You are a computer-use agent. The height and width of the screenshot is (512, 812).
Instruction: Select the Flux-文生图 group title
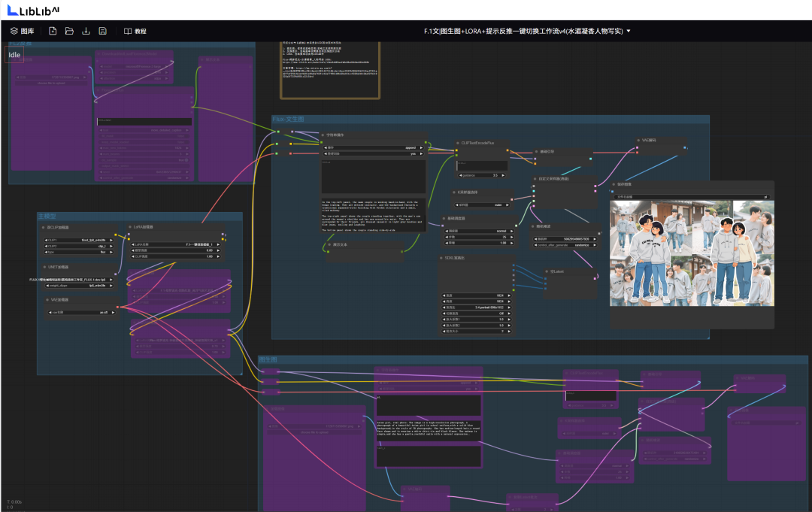click(289, 119)
